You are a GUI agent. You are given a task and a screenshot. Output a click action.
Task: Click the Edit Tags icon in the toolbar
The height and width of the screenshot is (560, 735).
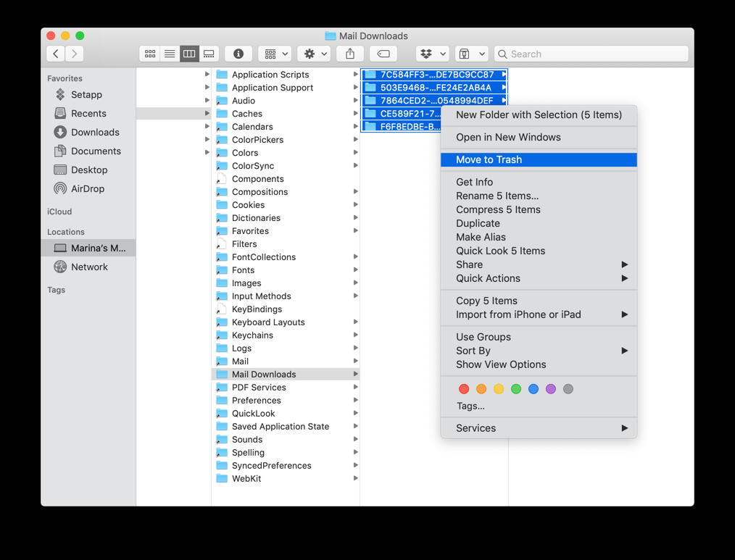click(383, 53)
